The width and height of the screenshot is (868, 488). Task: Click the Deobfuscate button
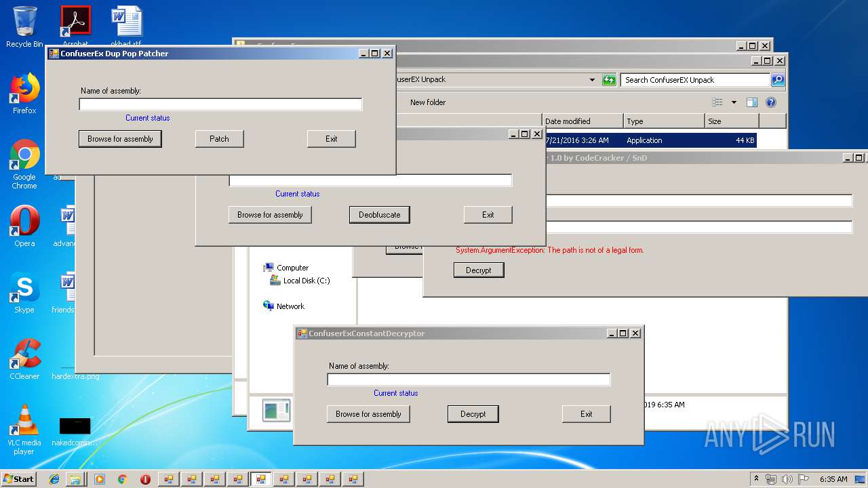tap(379, 215)
